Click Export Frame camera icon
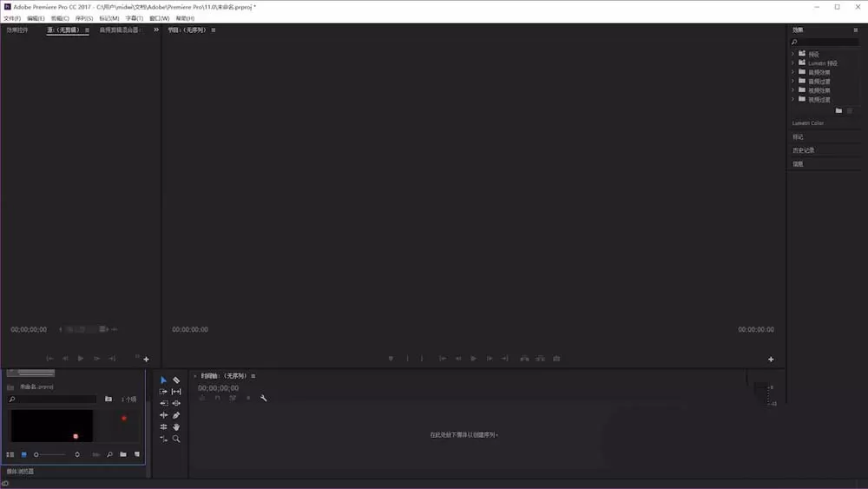The image size is (868, 489). [556, 359]
